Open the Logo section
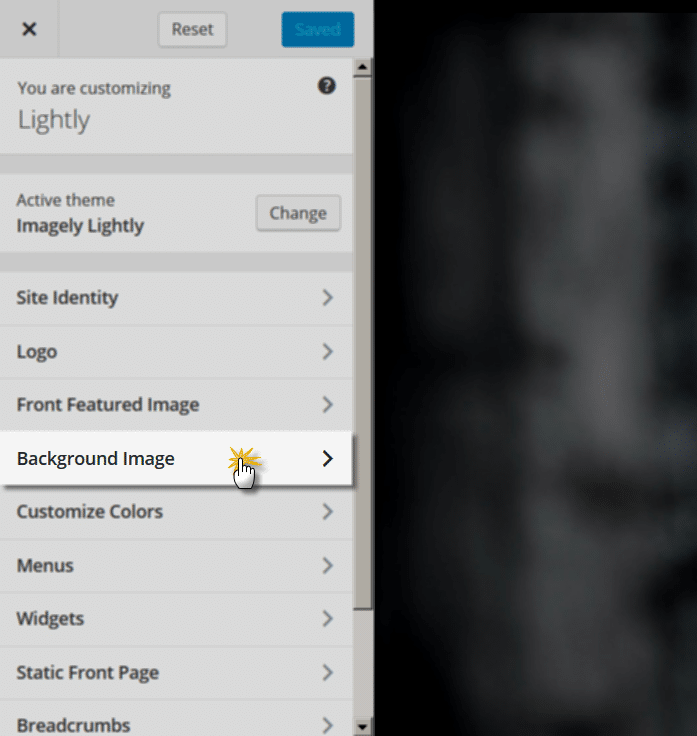Viewport: 697px width, 736px height. (x=176, y=352)
